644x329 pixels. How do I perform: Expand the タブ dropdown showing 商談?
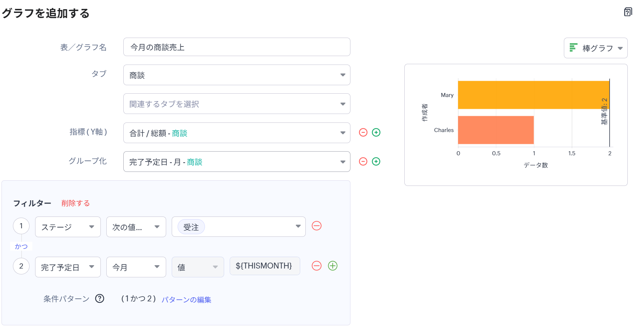236,75
